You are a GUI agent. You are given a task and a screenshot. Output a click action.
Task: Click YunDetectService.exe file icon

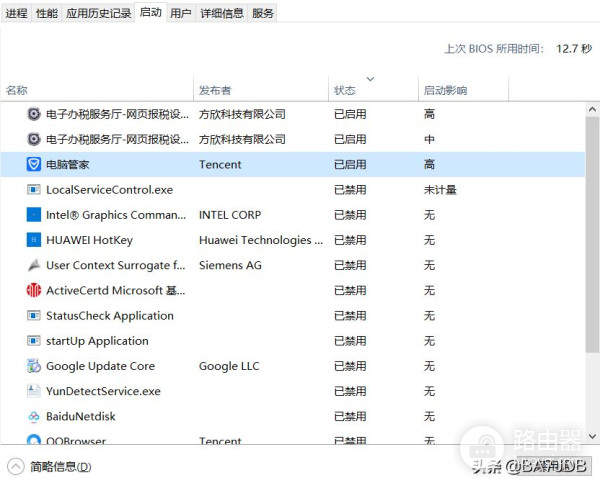pyautogui.click(x=34, y=391)
